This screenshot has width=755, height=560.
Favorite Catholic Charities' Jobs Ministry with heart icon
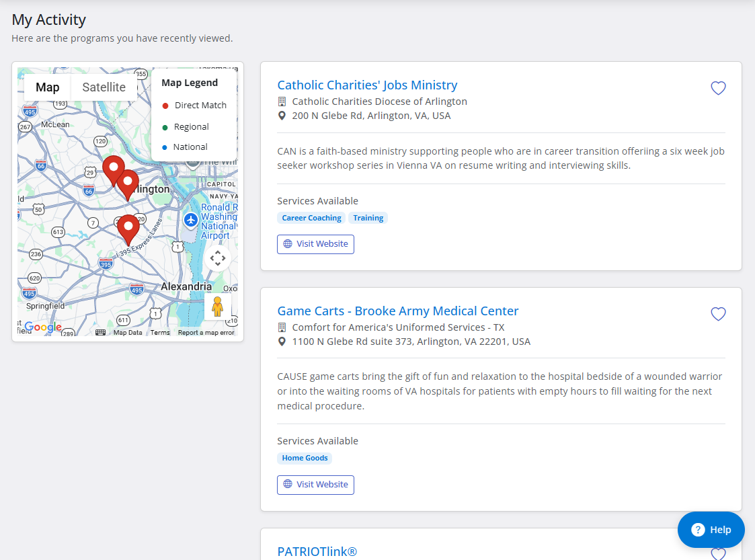coord(718,88)
